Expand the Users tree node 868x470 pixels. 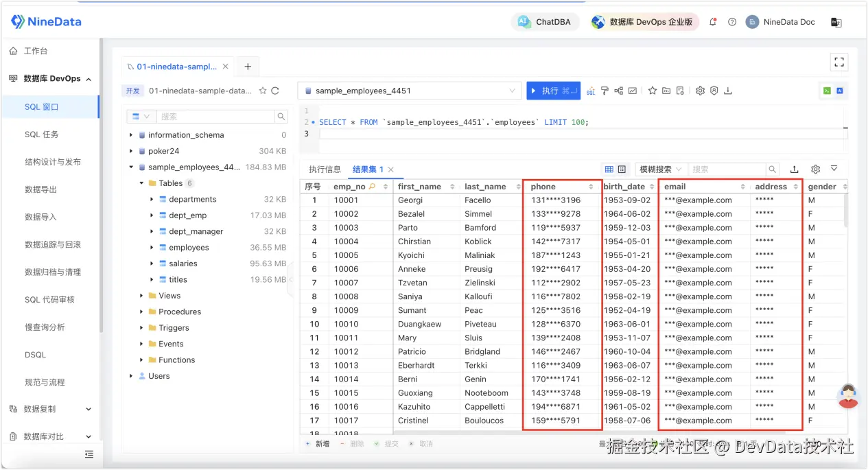[x=131, y=376]
